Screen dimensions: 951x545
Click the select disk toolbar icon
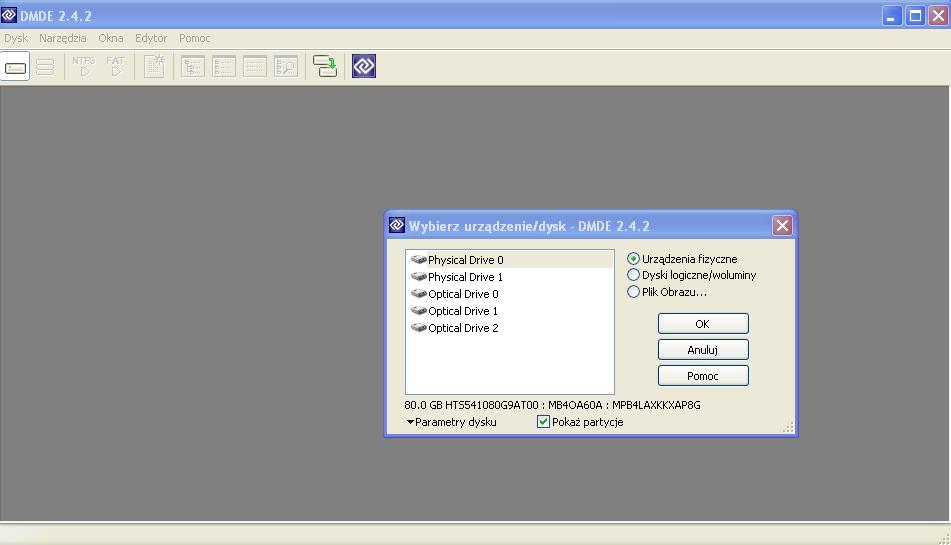point(15,67)
